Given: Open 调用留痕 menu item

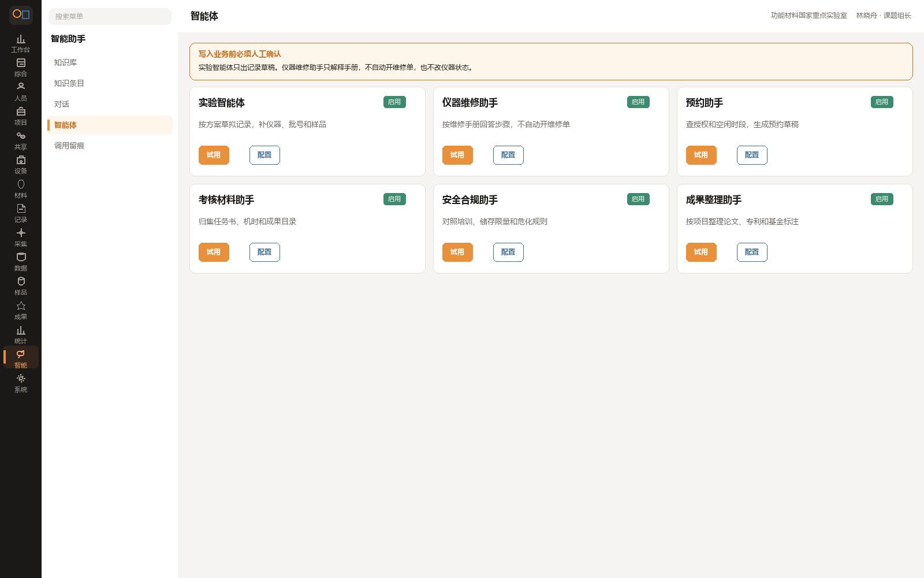Looking at the screenshot, I should (110, 146).
